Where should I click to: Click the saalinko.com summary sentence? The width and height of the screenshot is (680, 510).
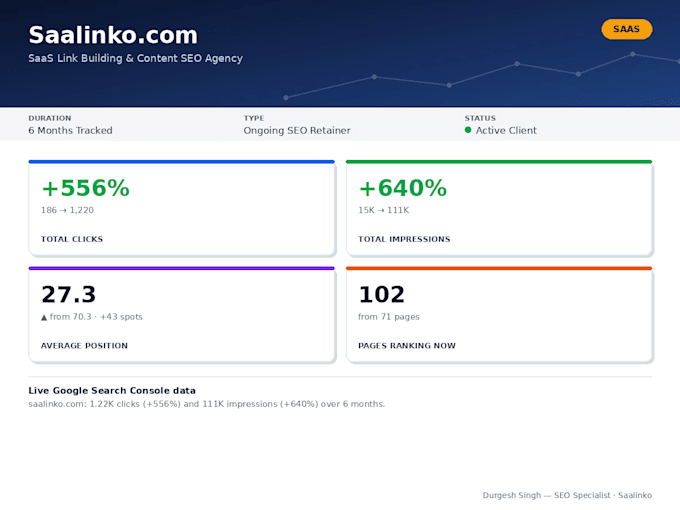click(206, 404)
